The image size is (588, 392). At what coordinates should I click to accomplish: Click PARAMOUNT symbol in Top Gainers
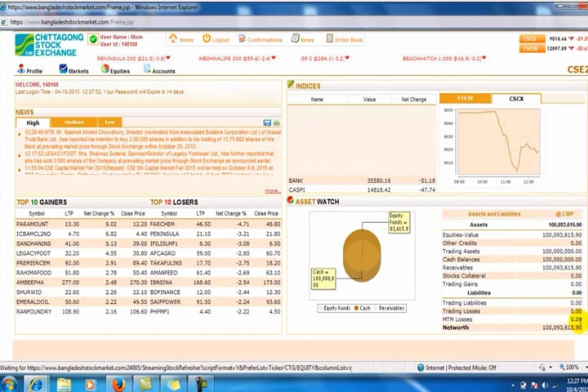[32, 224]
